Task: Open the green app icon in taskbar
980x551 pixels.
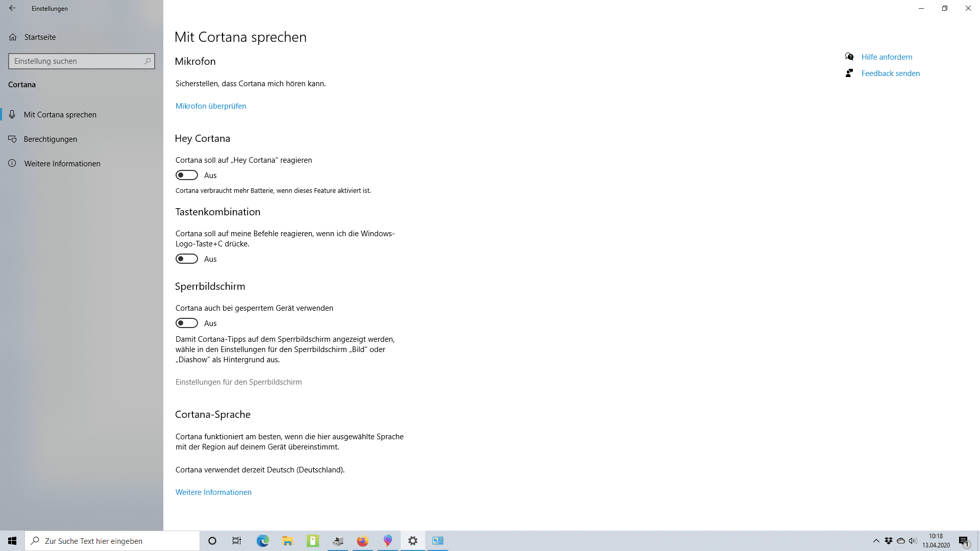Action: (x=313, y=541)
